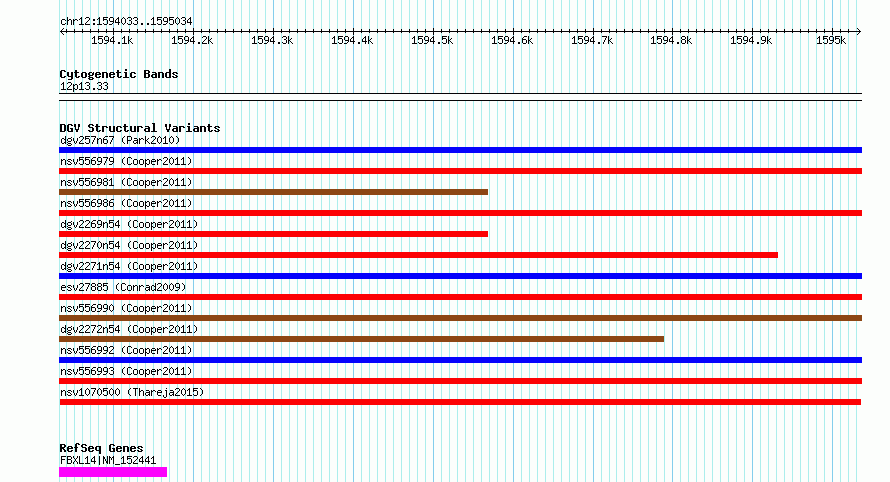
Task: Open the FBXL14|NM_152441 gene label
Action: pyautogui.click(x=108, y=460)
